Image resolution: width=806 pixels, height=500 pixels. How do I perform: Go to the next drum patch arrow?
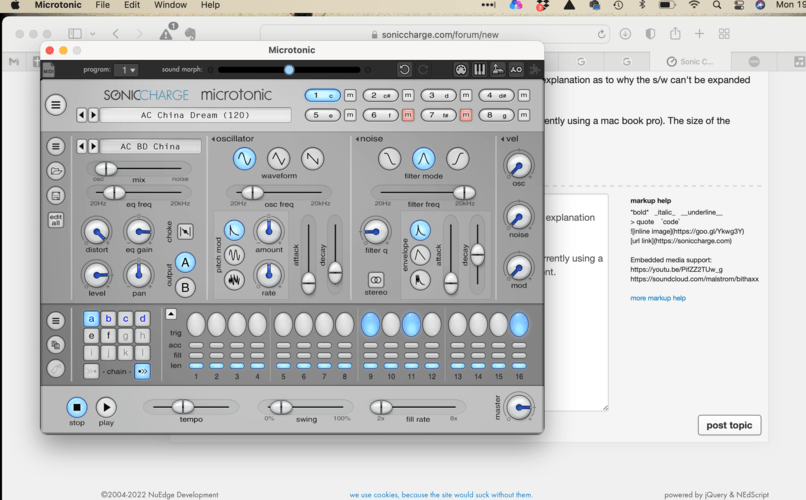pos(93,146)
